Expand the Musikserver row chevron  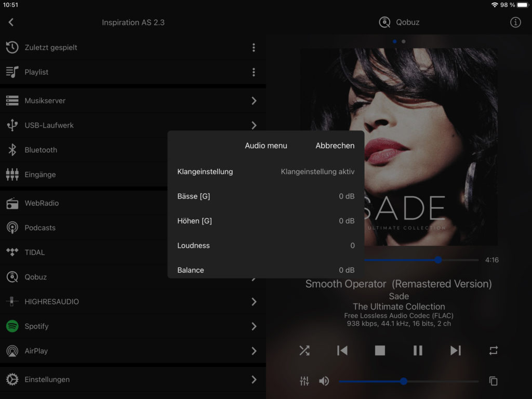pyautogui.click(x=254, y=101)
